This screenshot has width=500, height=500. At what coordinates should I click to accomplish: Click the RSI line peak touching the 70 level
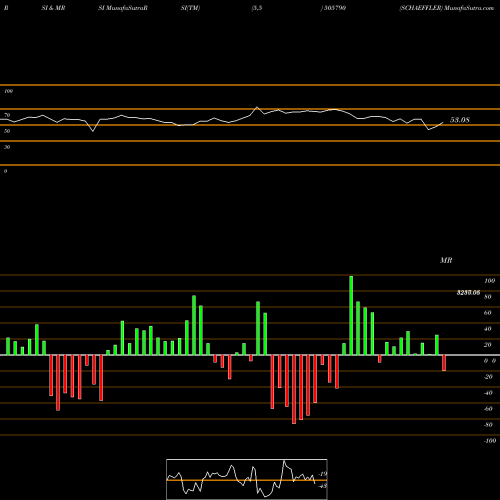[257, 107]
